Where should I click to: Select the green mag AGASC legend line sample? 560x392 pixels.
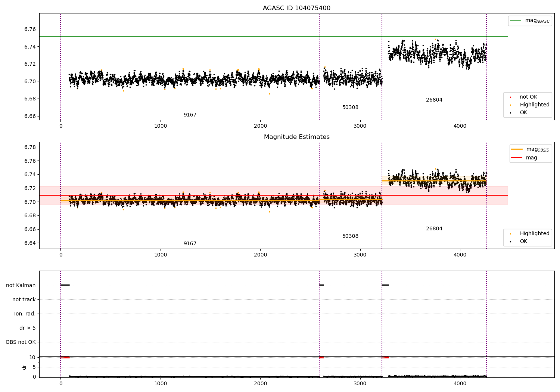pyautogui.click(x=516, y=21)
